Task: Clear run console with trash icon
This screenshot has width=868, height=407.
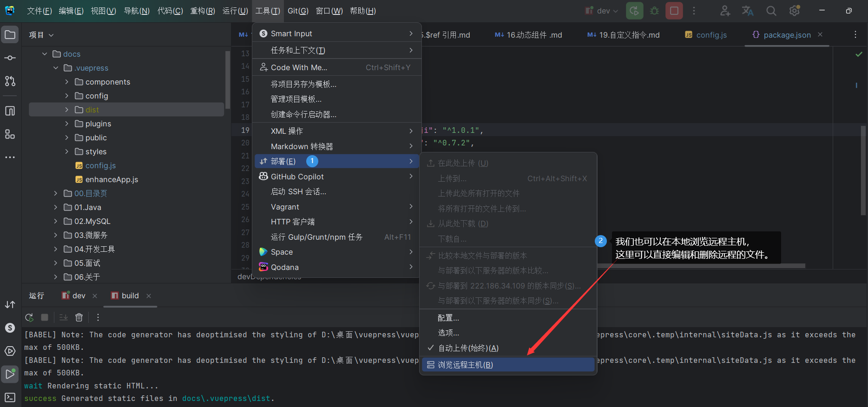Action: [x=79, y=317]
